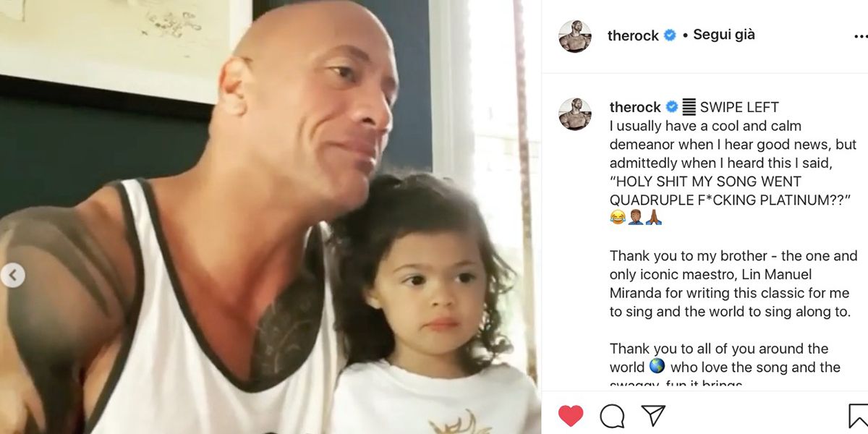Open comments with the speech bubble icon
The width and height of the screenshot is (868, 434).
click(x=612, y=415)
